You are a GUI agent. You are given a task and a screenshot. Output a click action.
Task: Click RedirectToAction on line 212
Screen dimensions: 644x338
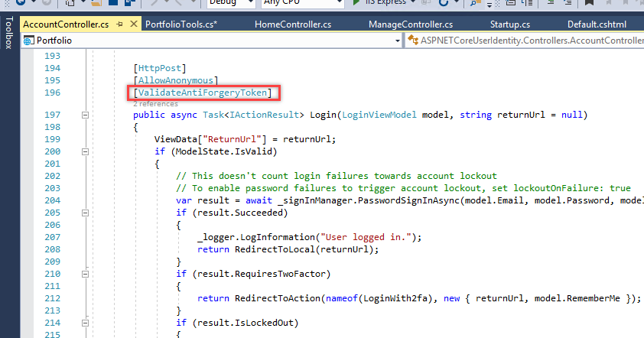tap(278, 298)
